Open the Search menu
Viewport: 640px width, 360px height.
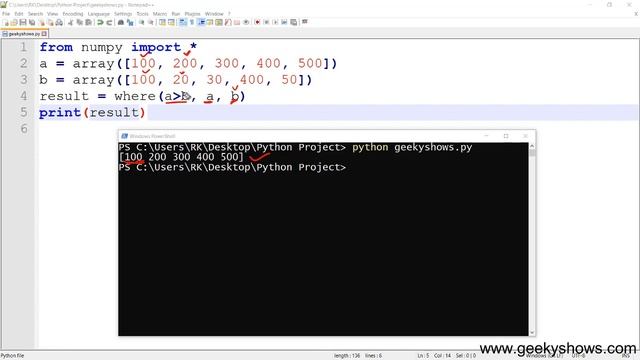pos(36,14)
